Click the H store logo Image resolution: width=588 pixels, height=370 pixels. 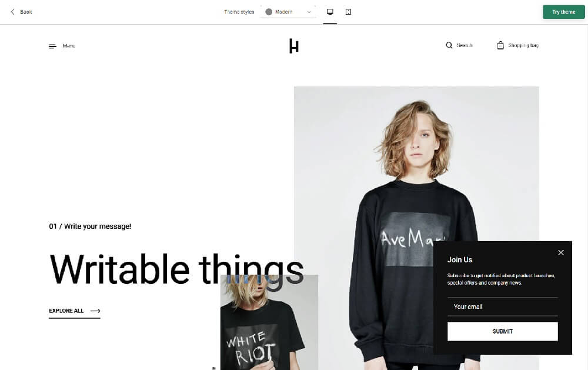(294, 46)
